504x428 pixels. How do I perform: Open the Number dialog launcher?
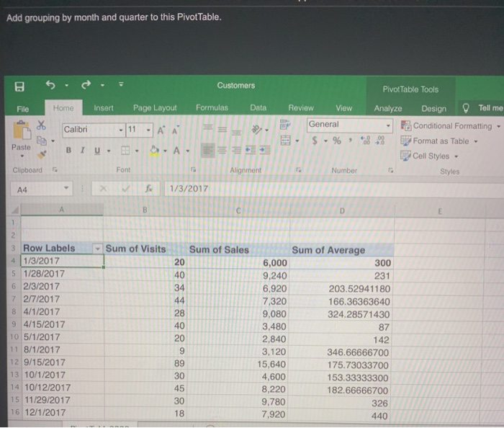390,170
